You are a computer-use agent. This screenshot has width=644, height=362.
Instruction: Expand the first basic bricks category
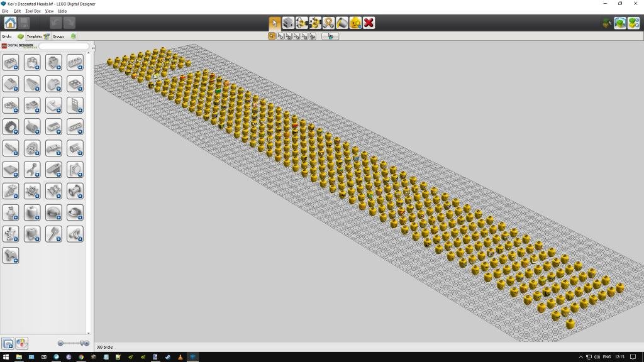coord(11,62)
